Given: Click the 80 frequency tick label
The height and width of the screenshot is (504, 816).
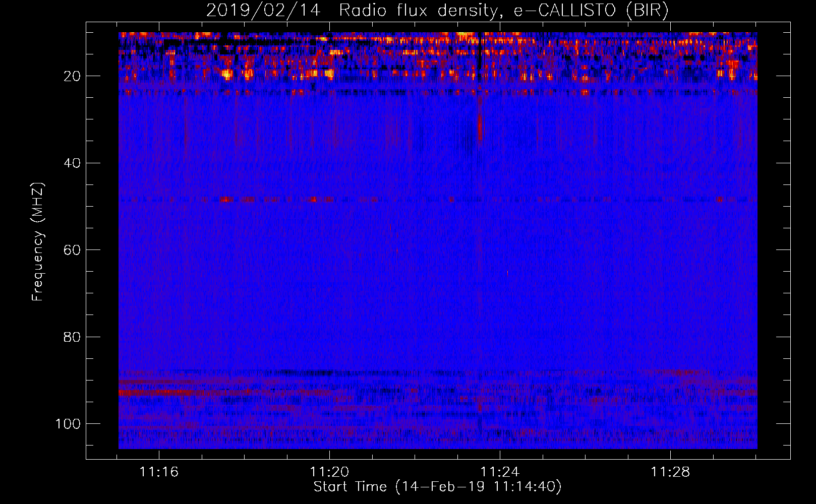Looking at the screenshot, I should tap(73, 337).
